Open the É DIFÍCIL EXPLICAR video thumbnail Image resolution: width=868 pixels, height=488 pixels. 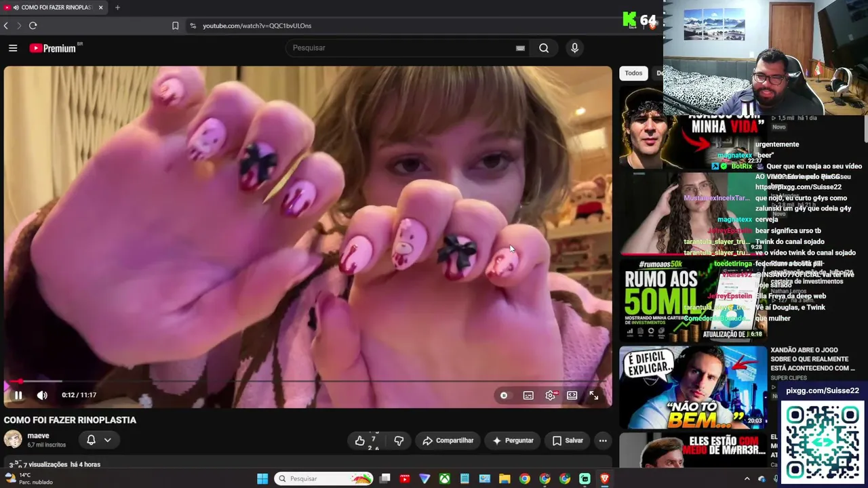click(x=692, y=387)
